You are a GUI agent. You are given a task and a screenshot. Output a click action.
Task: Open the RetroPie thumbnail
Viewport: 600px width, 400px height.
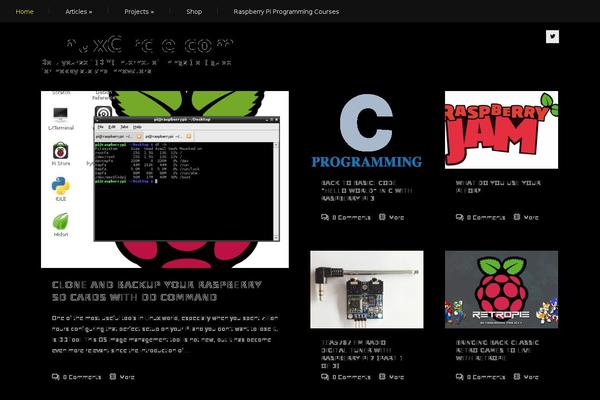pyautogui.click(x=501, y=289)
